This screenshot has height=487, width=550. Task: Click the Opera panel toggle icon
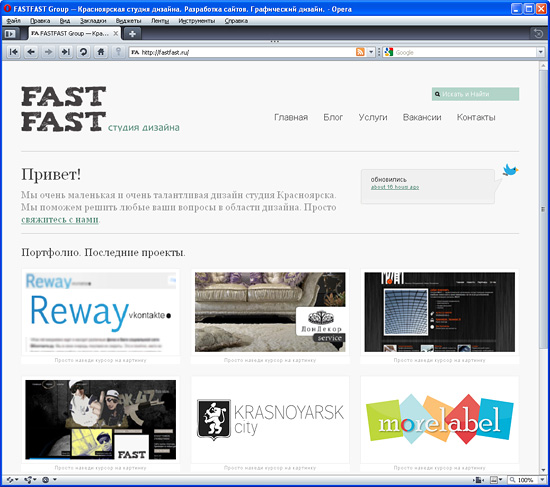click(x=10, y=34)
